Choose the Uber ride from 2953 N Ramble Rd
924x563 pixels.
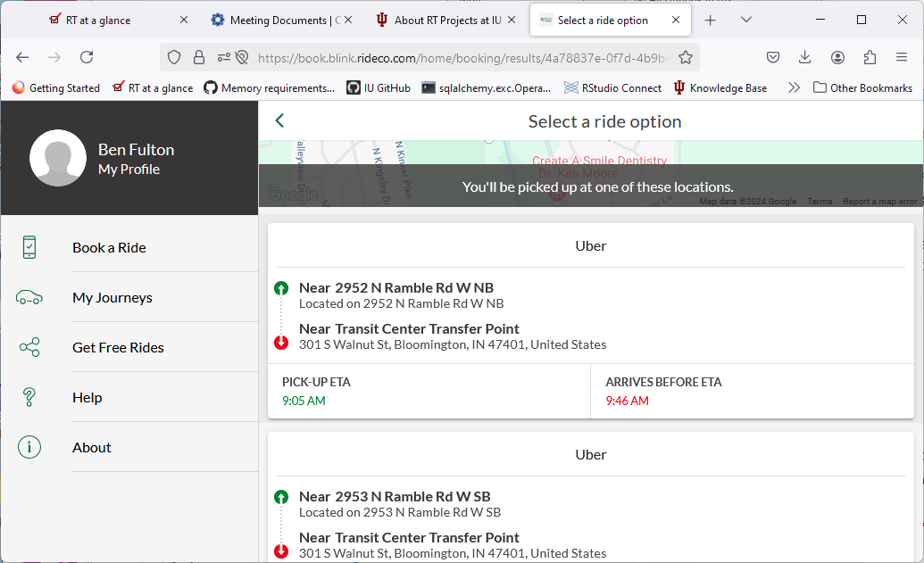(591, 498)
